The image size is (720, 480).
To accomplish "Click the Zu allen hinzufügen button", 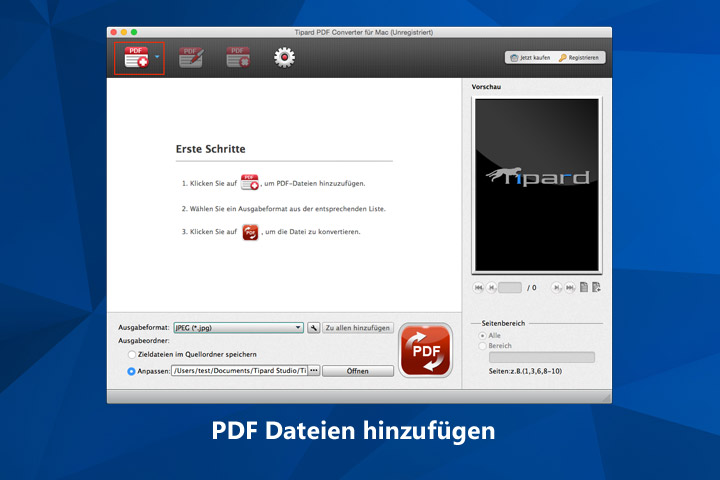I will (x=358, y=328).
